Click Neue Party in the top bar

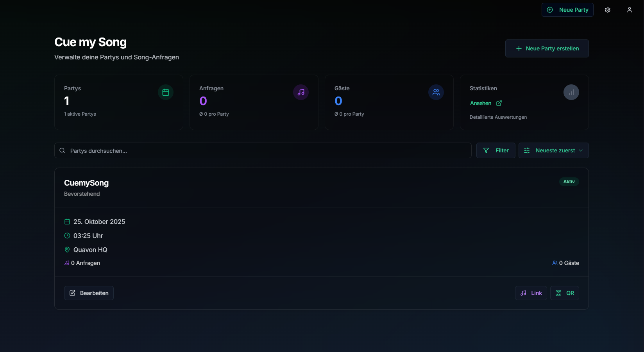(567, 9)
